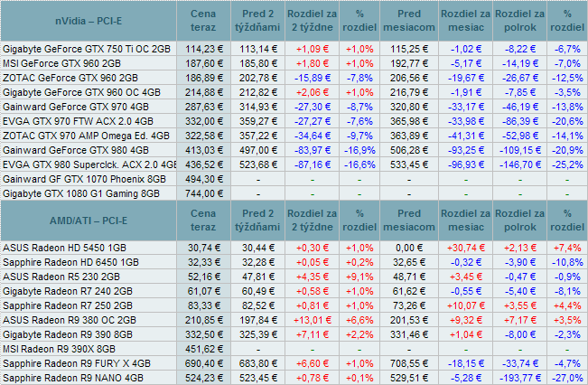This screenshot has width=588, height=385.
Task: Click current price 287,63 €
Action: point(204,107)
